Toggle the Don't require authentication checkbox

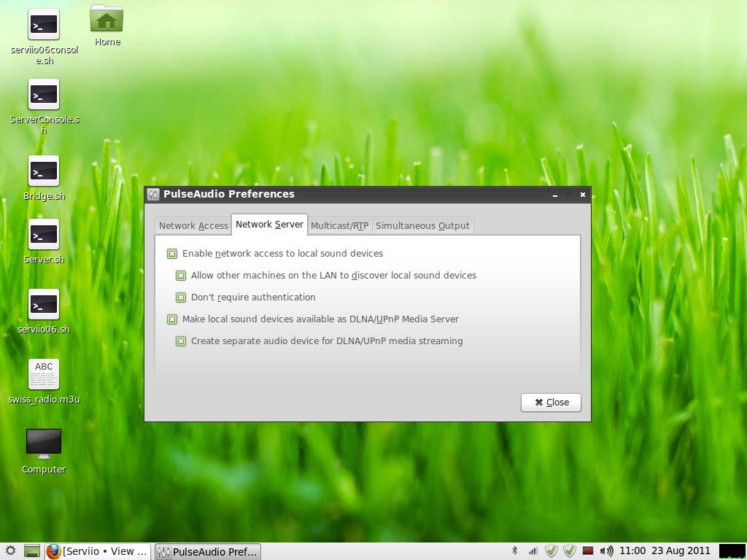click(x=181, y=297)
